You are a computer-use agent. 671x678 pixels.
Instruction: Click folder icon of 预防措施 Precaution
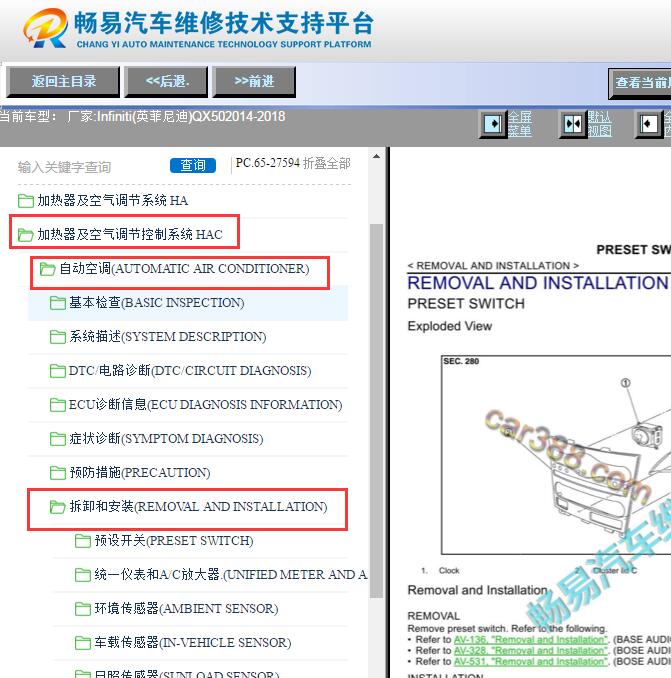click(58, 473)
